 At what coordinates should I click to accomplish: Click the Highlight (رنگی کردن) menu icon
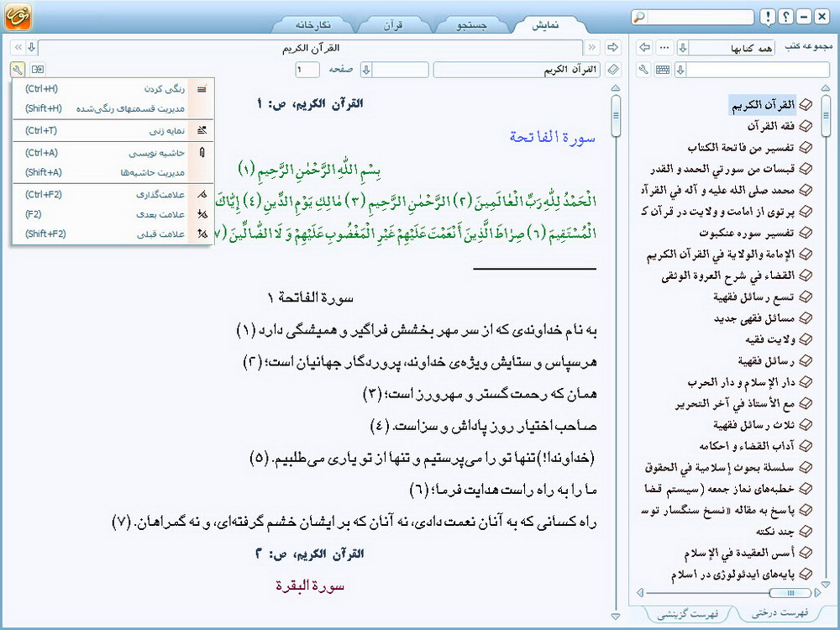click(x=201, y=89)
